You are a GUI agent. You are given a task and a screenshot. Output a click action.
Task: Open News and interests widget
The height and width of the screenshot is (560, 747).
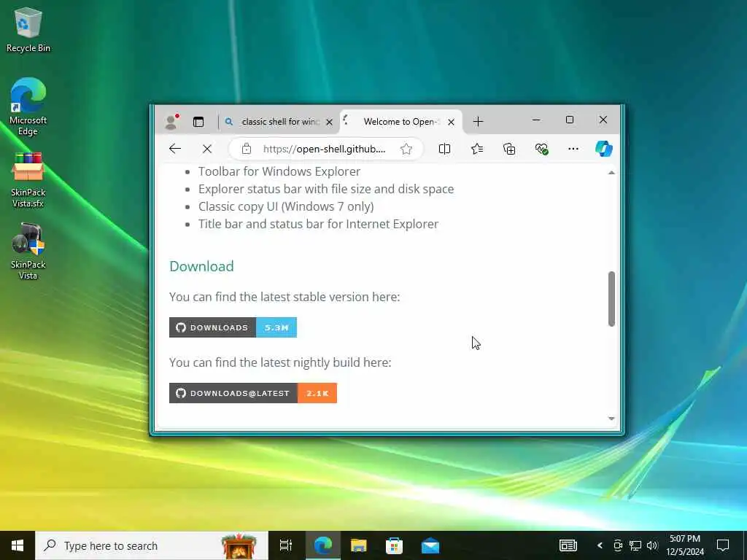click(568, 545)
